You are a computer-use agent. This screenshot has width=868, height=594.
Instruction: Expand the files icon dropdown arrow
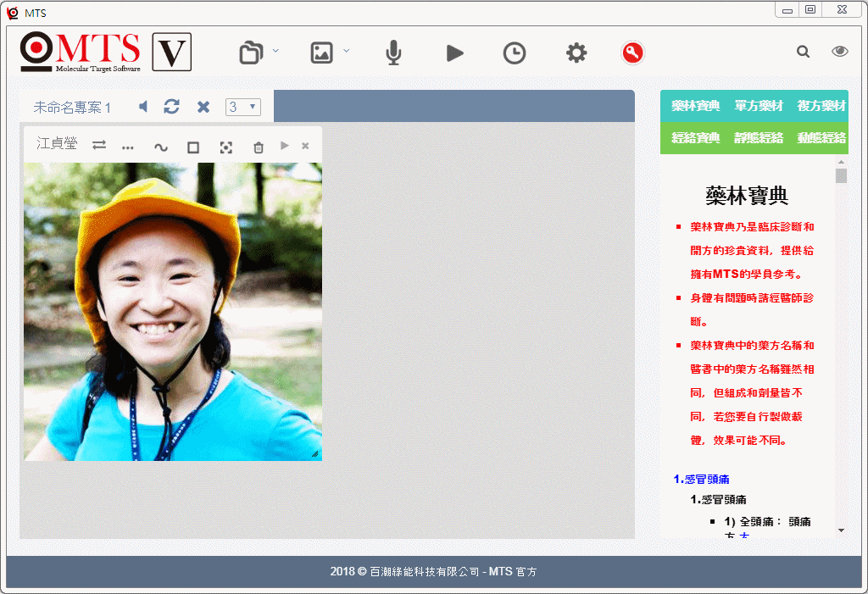point(275,51)
